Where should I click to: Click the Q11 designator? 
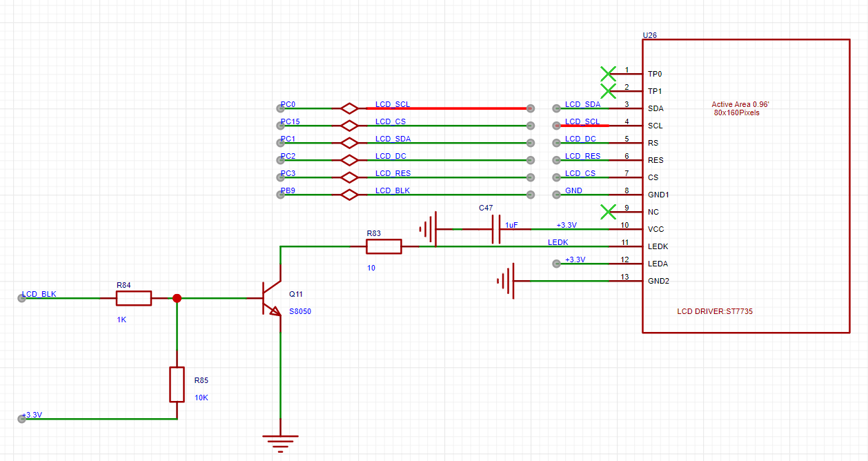point(296,295)
